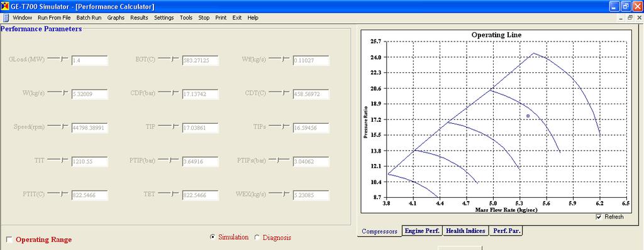The width and height of the screenshot is (644, 250).
Task: Click the Wf(kg/s) field showing 0.11027
Action: click(x=311, y=61)
